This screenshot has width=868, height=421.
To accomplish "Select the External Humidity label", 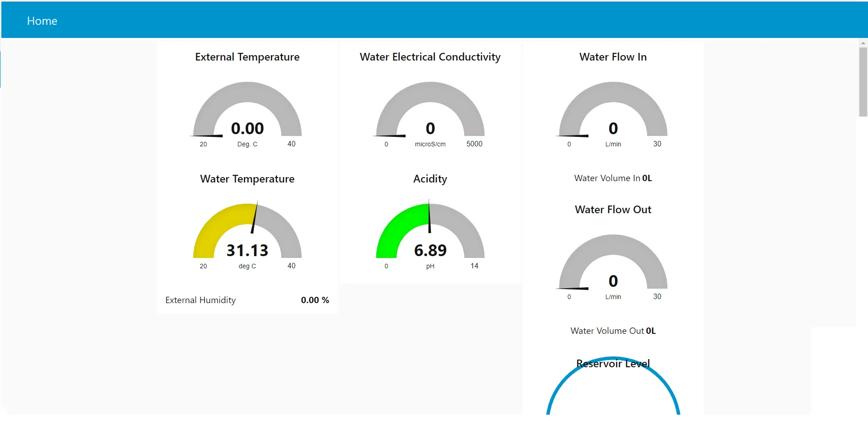I will (201, 300).
